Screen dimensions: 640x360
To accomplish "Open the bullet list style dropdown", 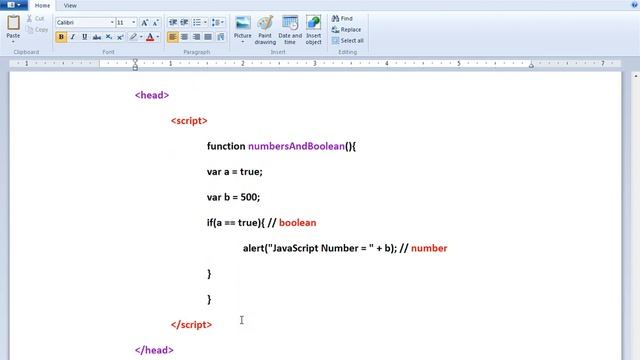I will coord(205,22).
